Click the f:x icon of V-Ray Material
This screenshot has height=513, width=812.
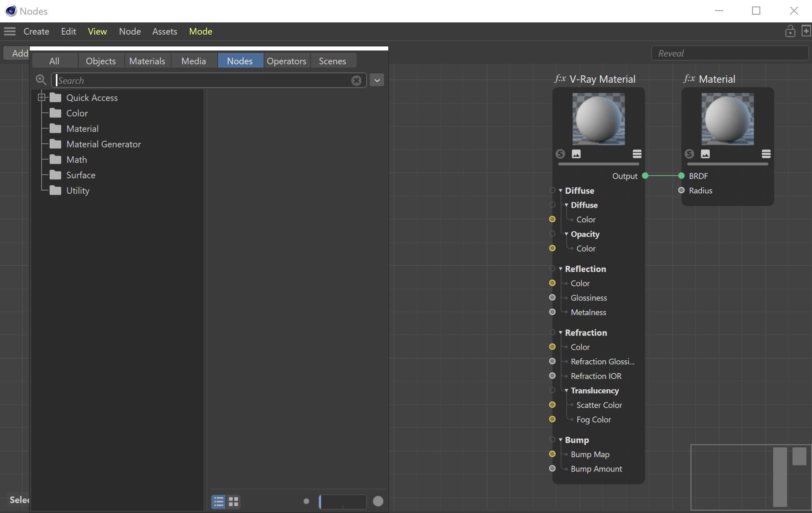pos(560,78)
